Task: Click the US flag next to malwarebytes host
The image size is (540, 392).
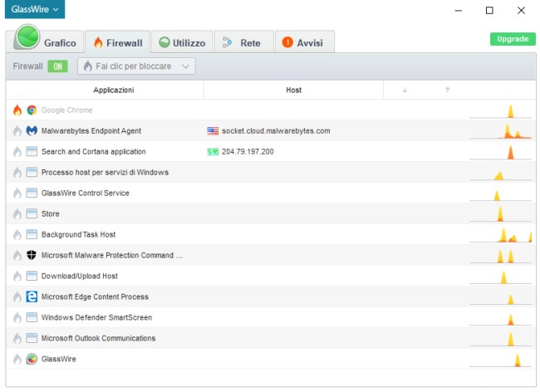Action: pyautogui.click(x=213, y=130)
